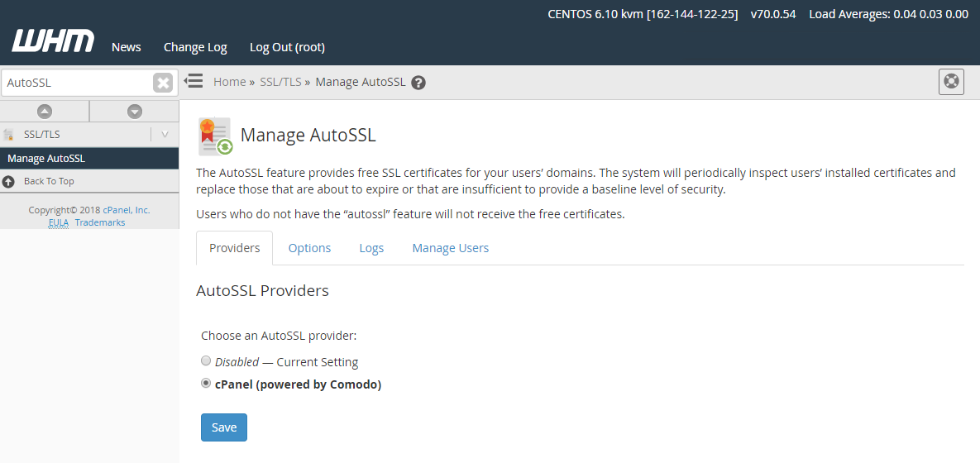This screenshot has height=463, width=980.
Task: Focus the AutoSSL search input field
Action: (x=78, y=83)
